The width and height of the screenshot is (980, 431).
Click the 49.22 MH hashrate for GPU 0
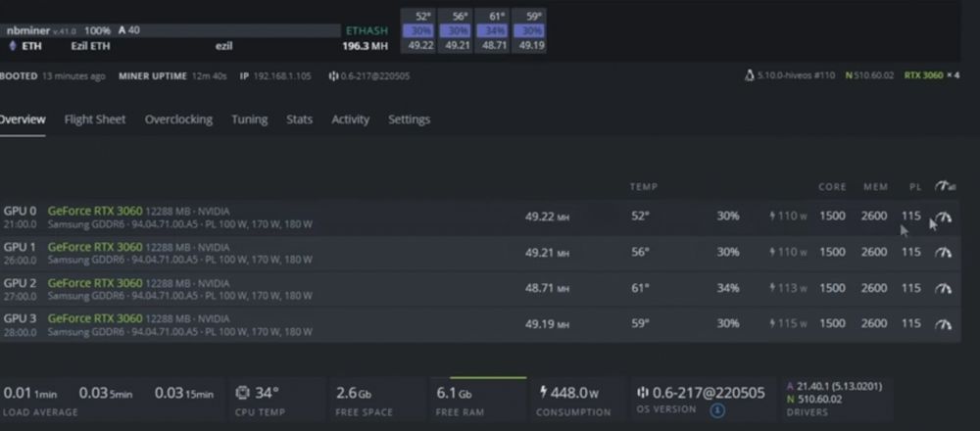547,216
